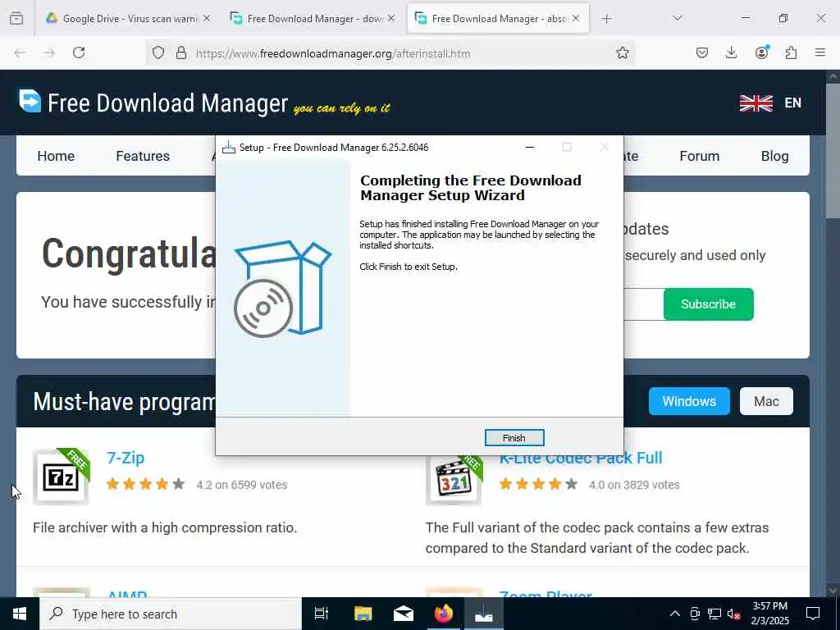The image size is (840, 630).
Task: View site security lock details
Action: pyautogui.click(x=181, y=52)
